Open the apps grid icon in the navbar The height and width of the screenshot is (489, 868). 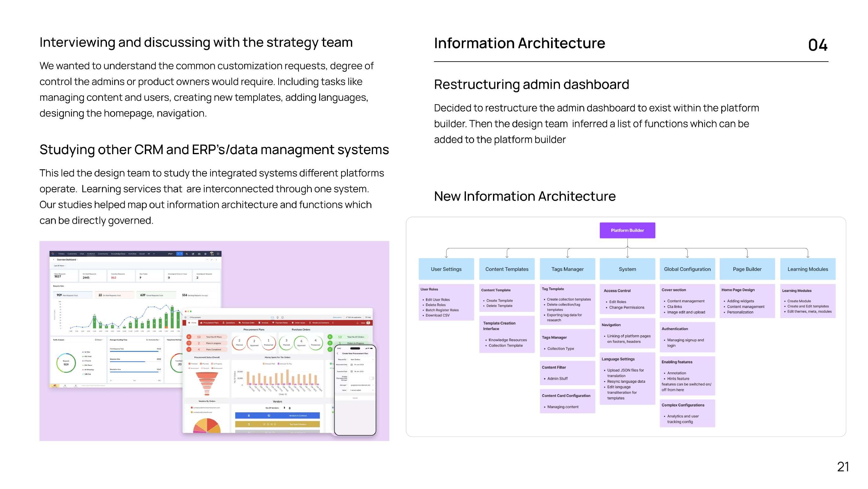coord(218,254)
